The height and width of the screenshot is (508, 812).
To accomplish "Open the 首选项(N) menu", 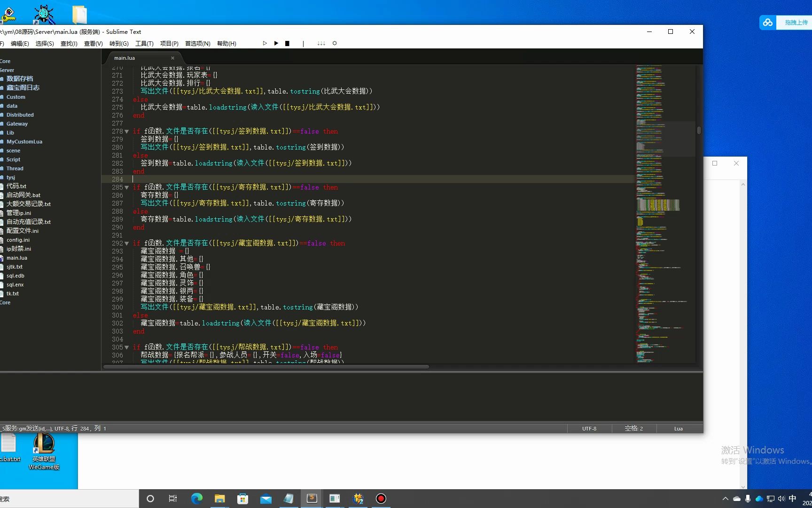I will 197,43.
